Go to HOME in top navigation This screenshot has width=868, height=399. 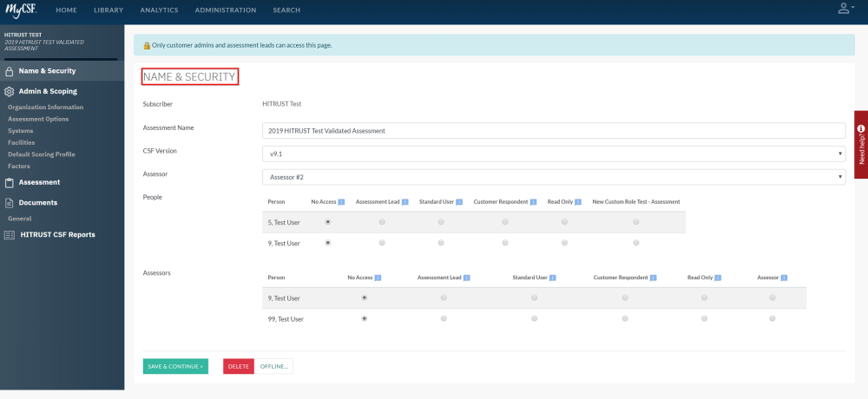coord(67,10)
